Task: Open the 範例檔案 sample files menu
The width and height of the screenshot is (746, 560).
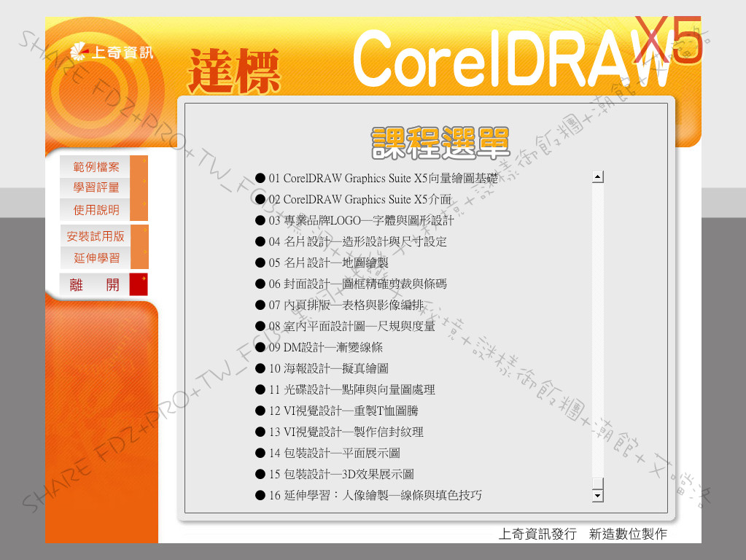Action: [96, 167]
